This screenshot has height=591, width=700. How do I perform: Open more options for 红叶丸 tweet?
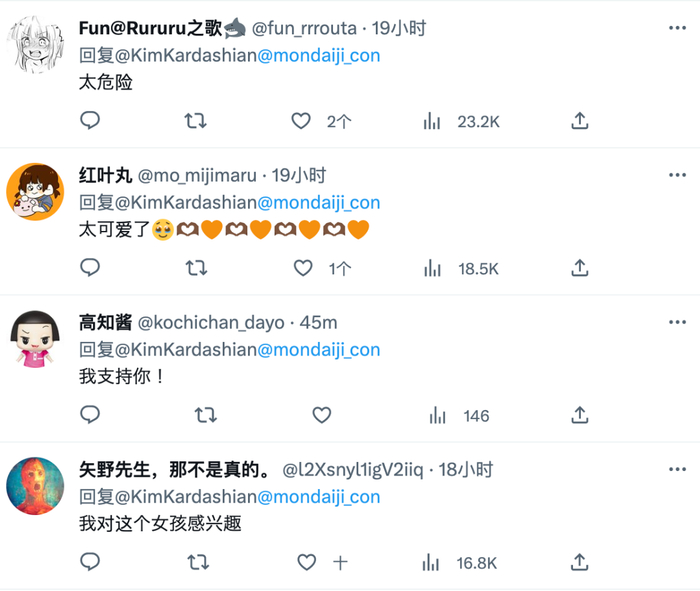click(x=677, y=176)
